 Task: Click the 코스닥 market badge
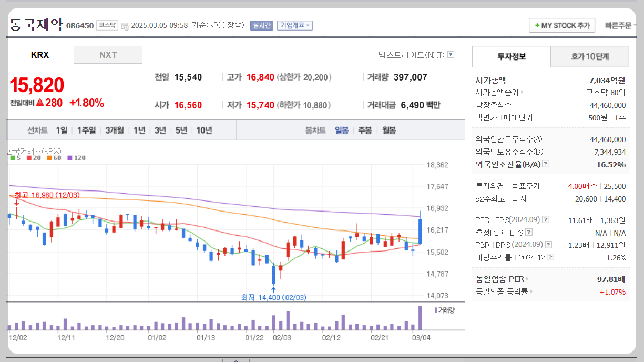point(107,25)
